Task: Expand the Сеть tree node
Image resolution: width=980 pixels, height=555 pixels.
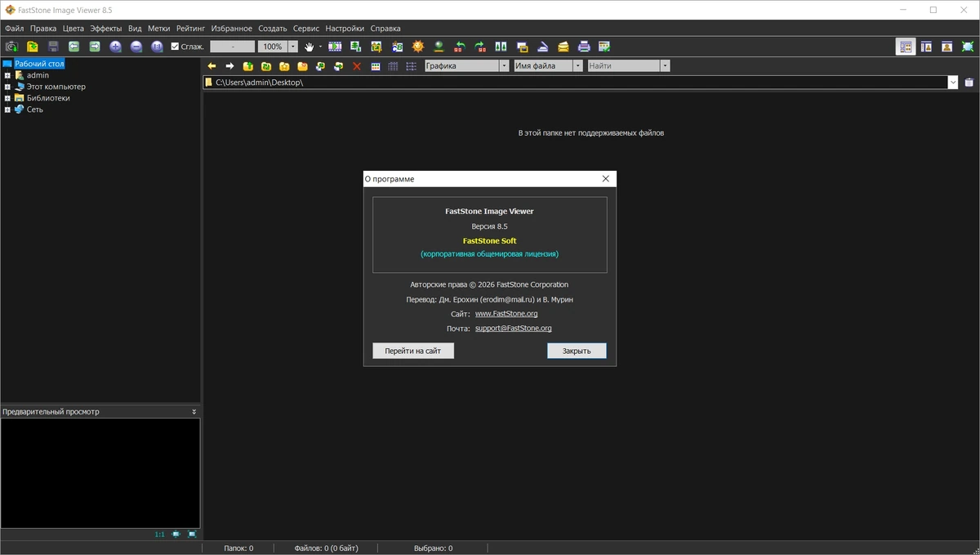Action: pos(7,110)
